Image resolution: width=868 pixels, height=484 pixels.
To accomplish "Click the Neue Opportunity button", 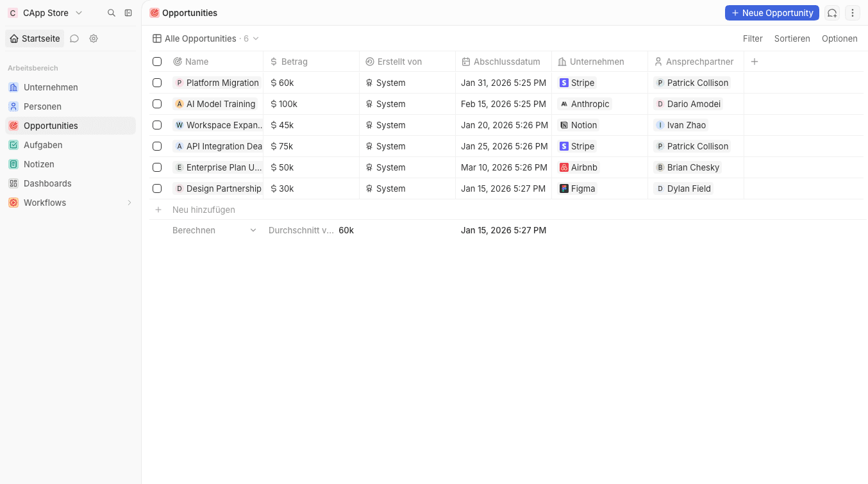I will pyautogui.click(x=772, y=13).
